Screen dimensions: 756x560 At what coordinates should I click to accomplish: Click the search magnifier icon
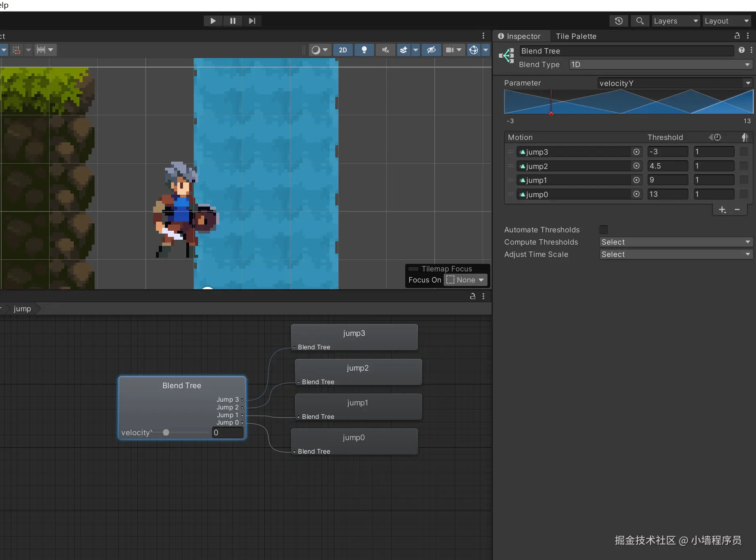click(640, 21)
